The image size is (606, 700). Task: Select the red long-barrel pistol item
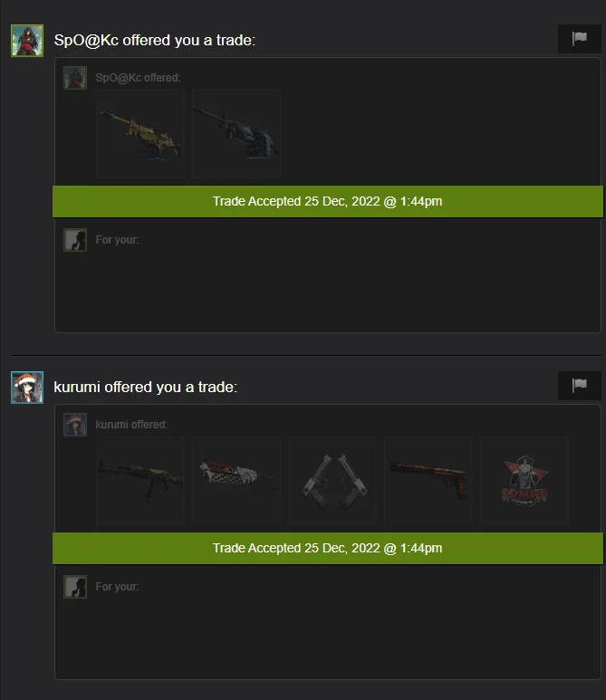click(x=428, y=481)
